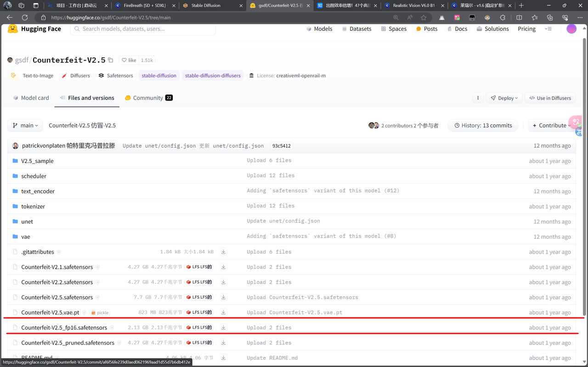Open Spaces in the top navigation
588x367 pixels.
(x=394, y=28)
